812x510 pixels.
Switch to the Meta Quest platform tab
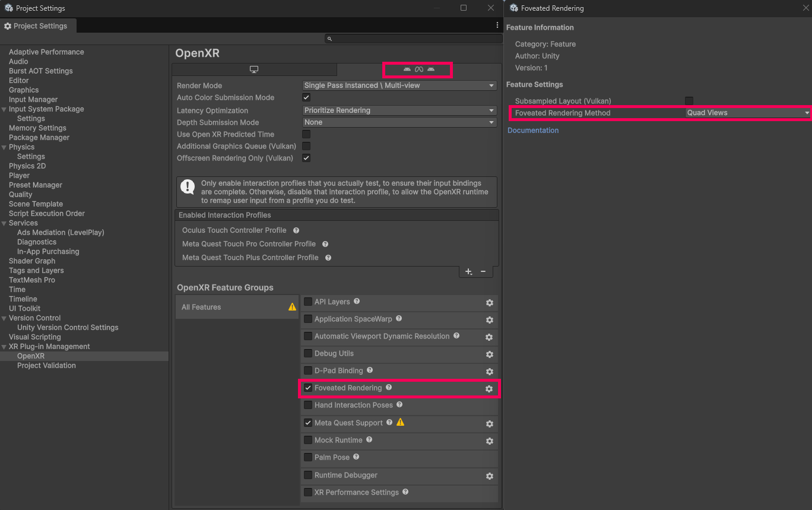417,69
